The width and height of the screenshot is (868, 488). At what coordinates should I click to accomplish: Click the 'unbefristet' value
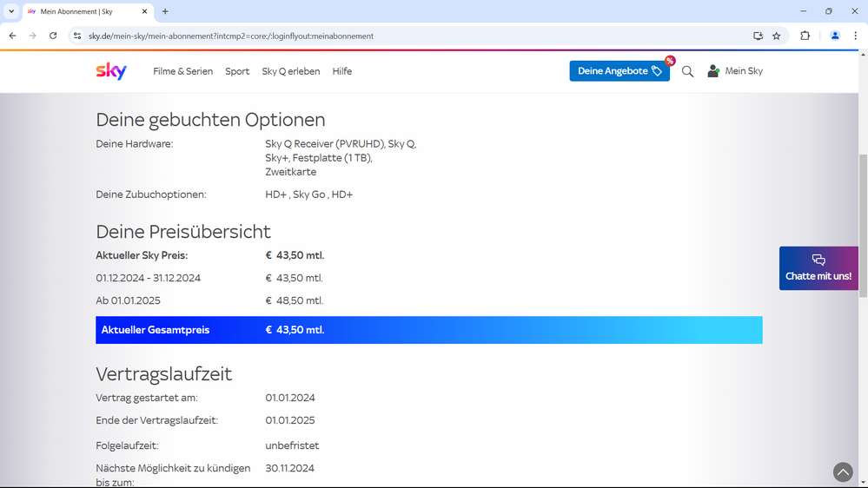pos(292,445)
